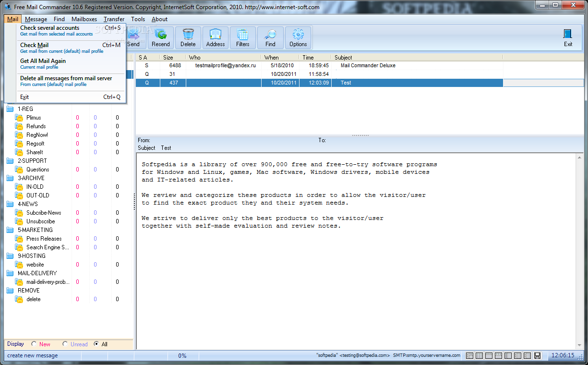Image resolution: width=588 pixels, height=365 pixels.
Task: Click the ShareIt mailbox icon
Action: tap(19, 152)
